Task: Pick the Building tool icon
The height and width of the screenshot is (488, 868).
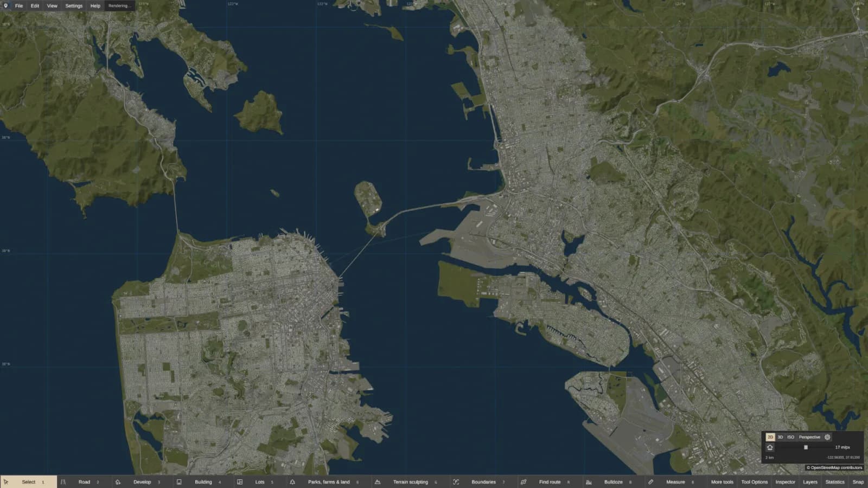Action: (179, 481)
